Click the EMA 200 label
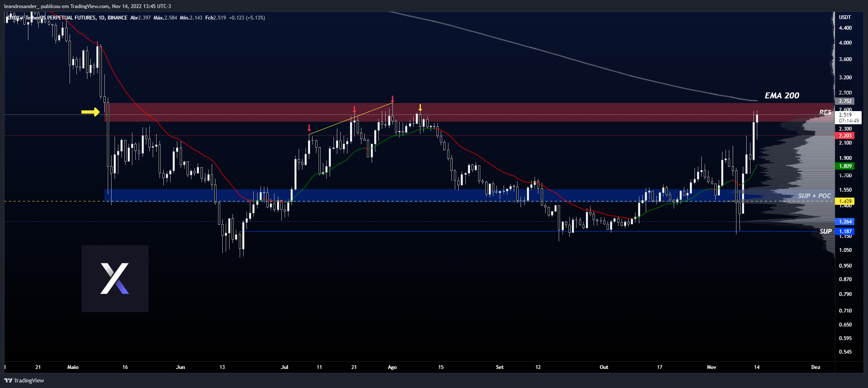 tap(782, 95)
